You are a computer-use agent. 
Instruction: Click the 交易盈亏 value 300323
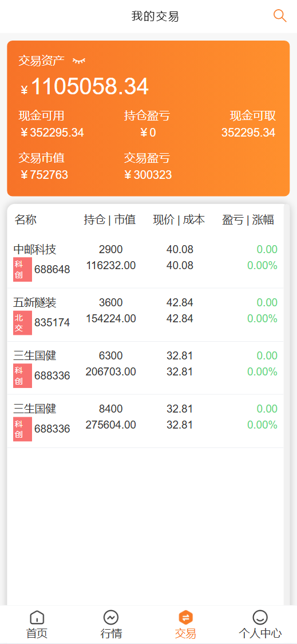pos(148,175)
